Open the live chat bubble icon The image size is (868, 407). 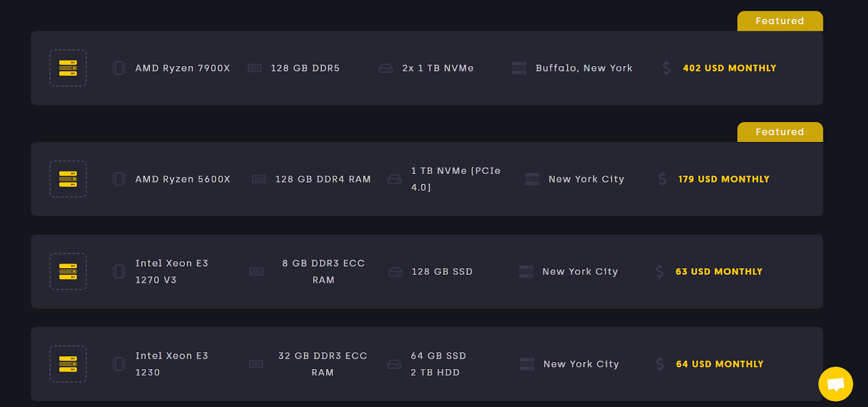click(x=835, y=384)
